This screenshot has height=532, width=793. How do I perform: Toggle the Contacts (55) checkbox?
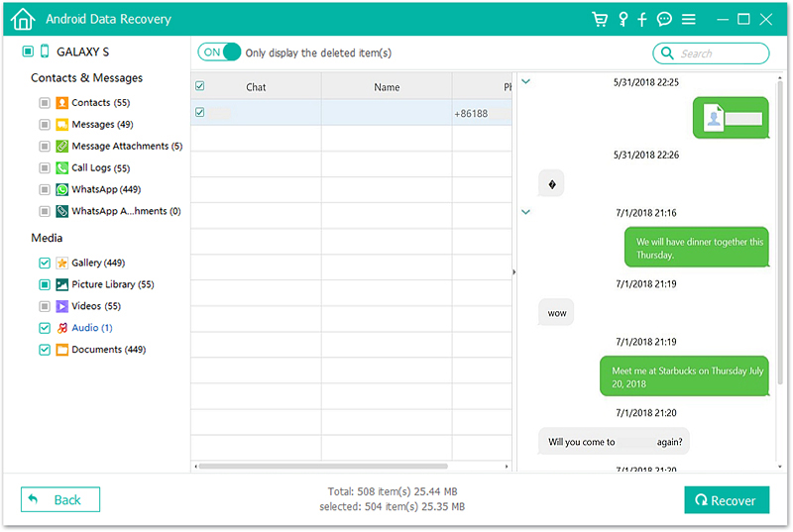45,103
